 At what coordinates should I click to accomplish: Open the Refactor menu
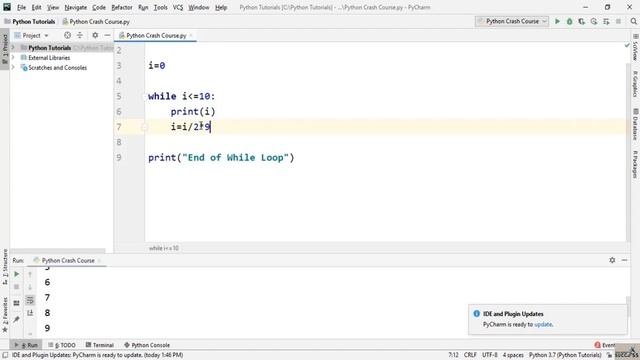(122, 7)
